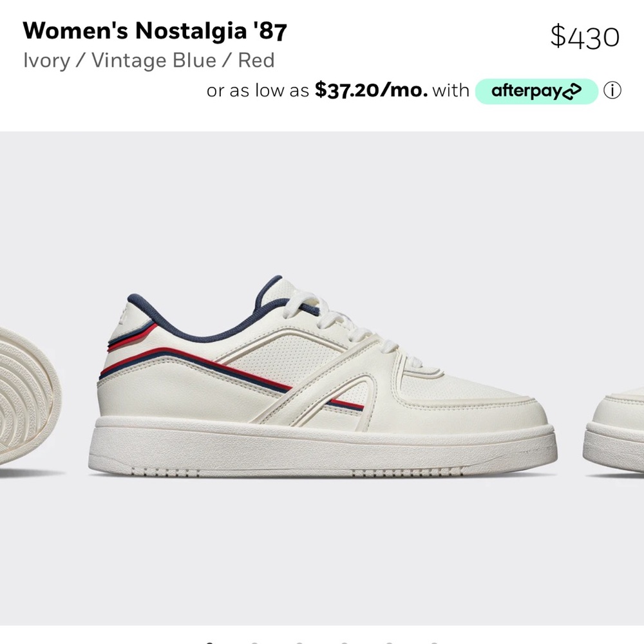Open the Afterpay info circle icon
644x644 pixels.
tap(612, 90)
